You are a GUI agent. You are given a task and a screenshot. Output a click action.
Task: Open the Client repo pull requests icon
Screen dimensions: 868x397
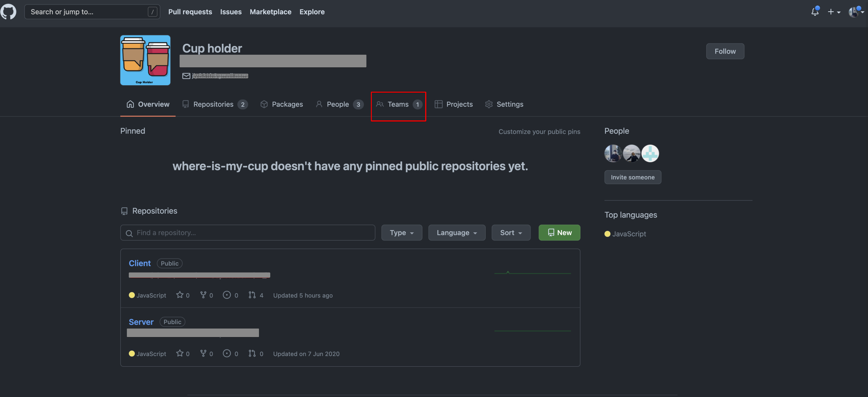(252, 295)
